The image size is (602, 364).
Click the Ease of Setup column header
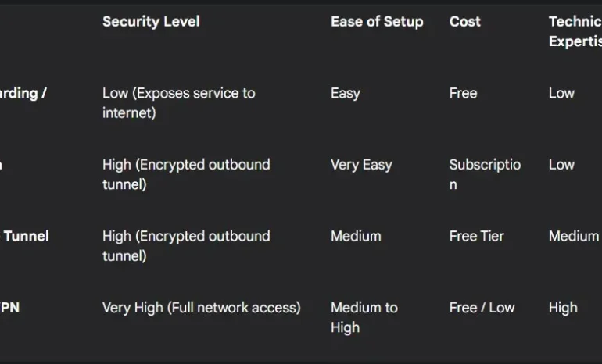377,22
